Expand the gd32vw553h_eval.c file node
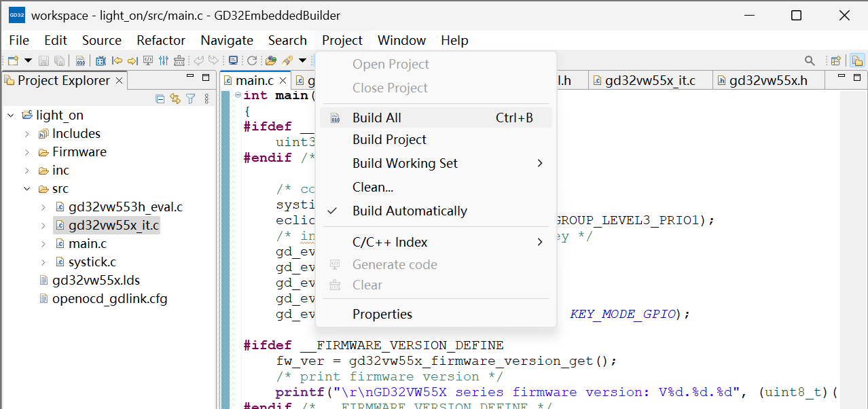The height and width of the screenshot is (409, 868). pyautogui.click(x=43, y=207)
